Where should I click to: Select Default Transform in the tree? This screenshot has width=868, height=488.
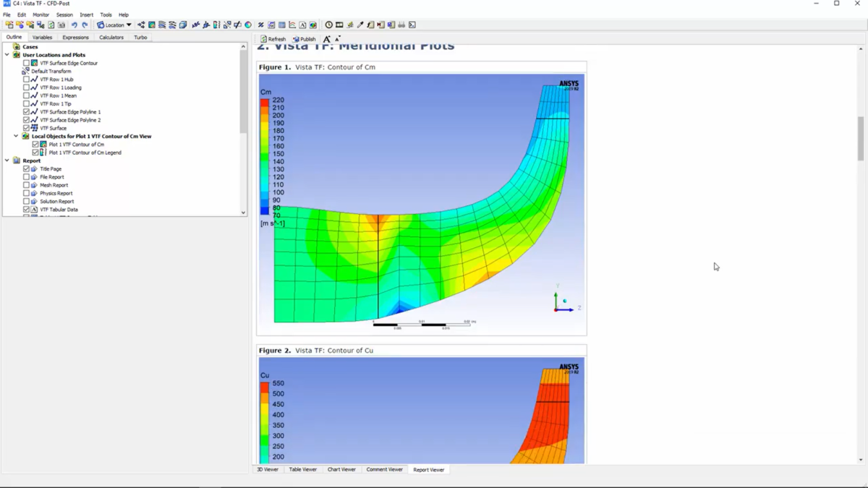click(x=51, y=72)
